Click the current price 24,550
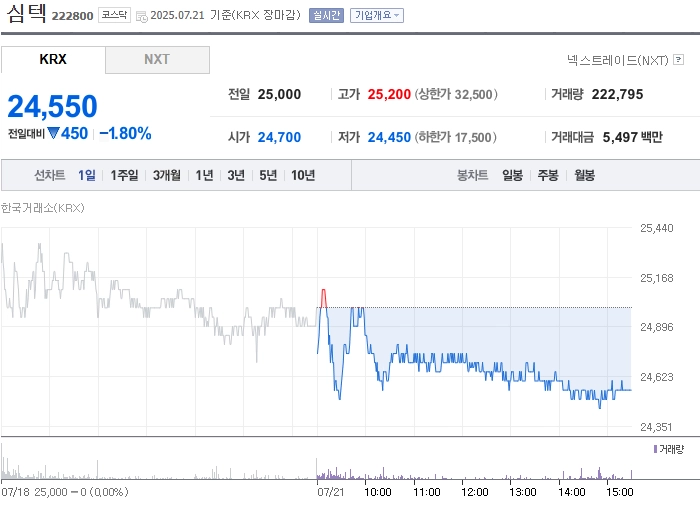 coord(52,106)
